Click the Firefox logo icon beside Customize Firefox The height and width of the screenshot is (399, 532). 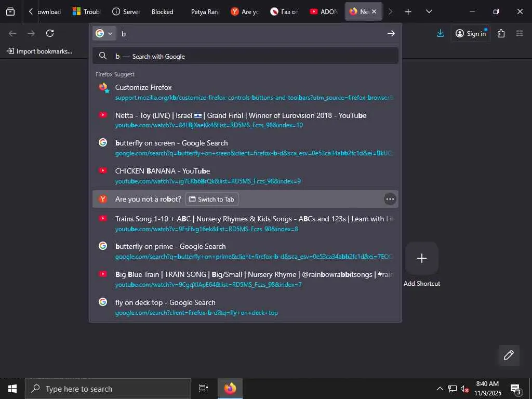pos(103,87)
